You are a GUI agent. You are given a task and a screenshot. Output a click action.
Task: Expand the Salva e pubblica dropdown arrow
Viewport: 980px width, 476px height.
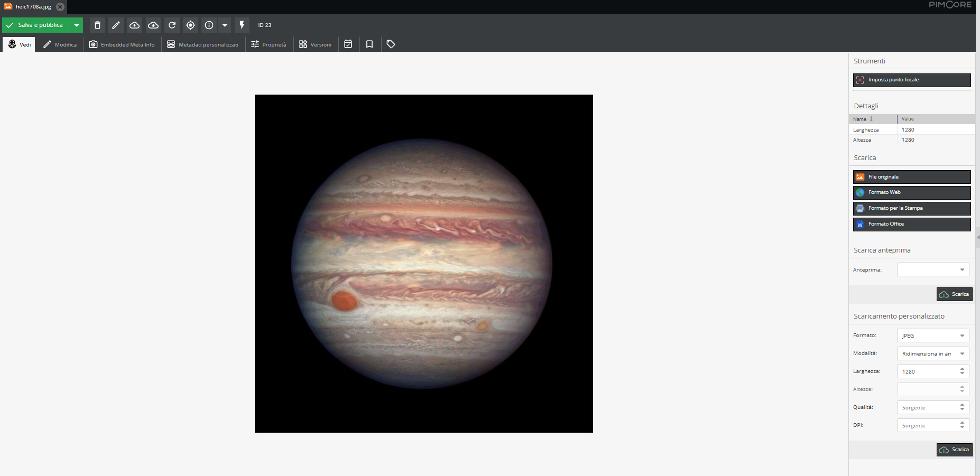pyautogui.click(x=77, y=25)
